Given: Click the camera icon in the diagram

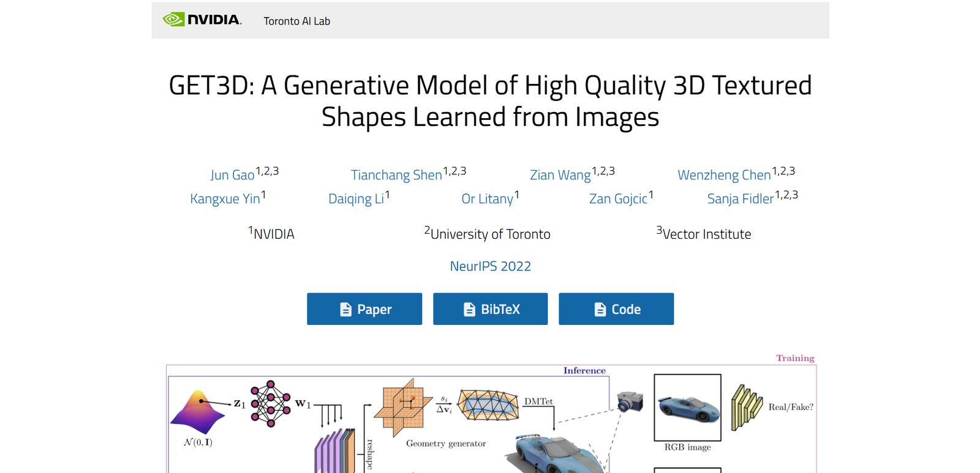Looking at the screenshot, I should click(x=630, y=401).
